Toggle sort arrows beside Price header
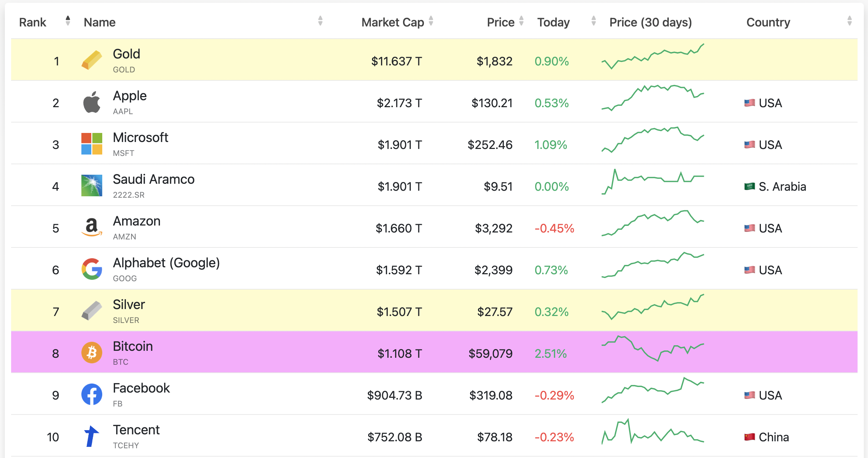The height and width of the screenshot is (458, 868). click(521, 21)
